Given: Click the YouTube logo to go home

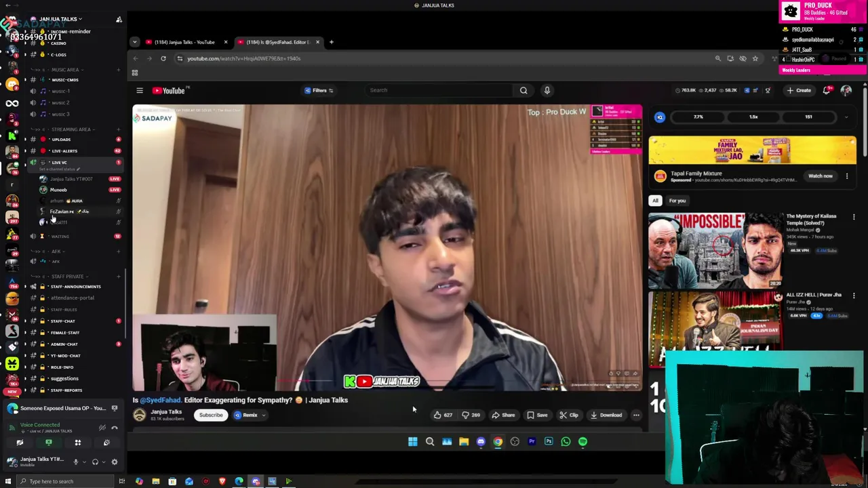Looking at the screenshot, I should tap(169, 90).
